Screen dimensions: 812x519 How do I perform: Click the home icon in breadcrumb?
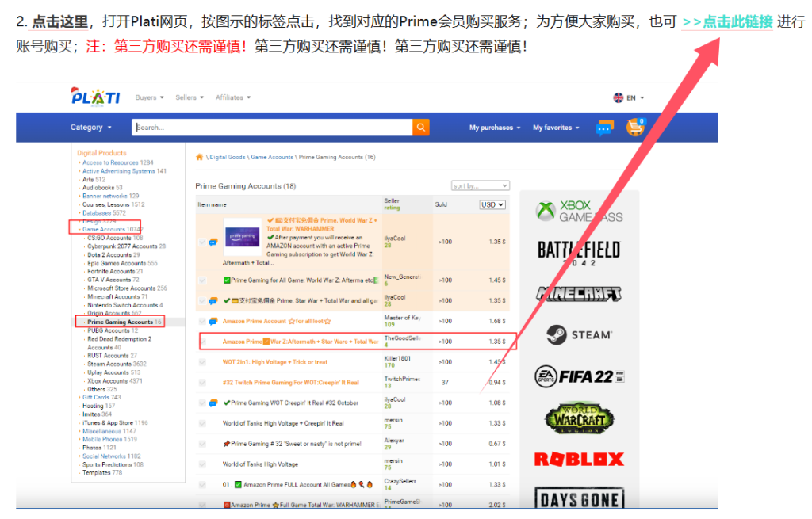click(199, 158)
